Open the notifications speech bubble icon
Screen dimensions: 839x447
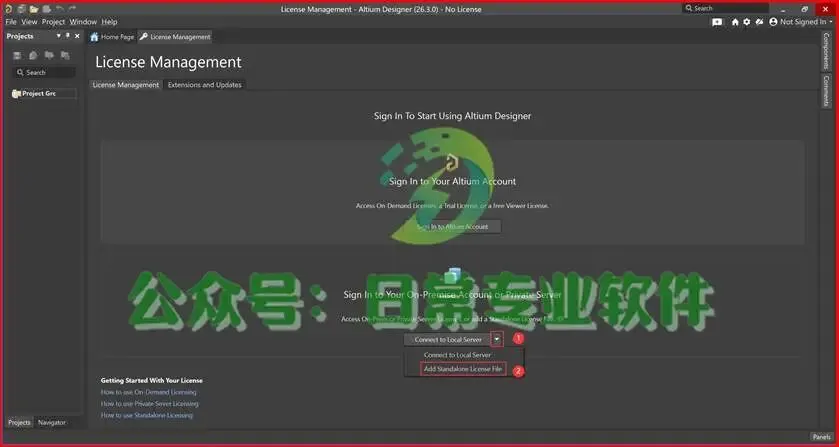point(717,22)
